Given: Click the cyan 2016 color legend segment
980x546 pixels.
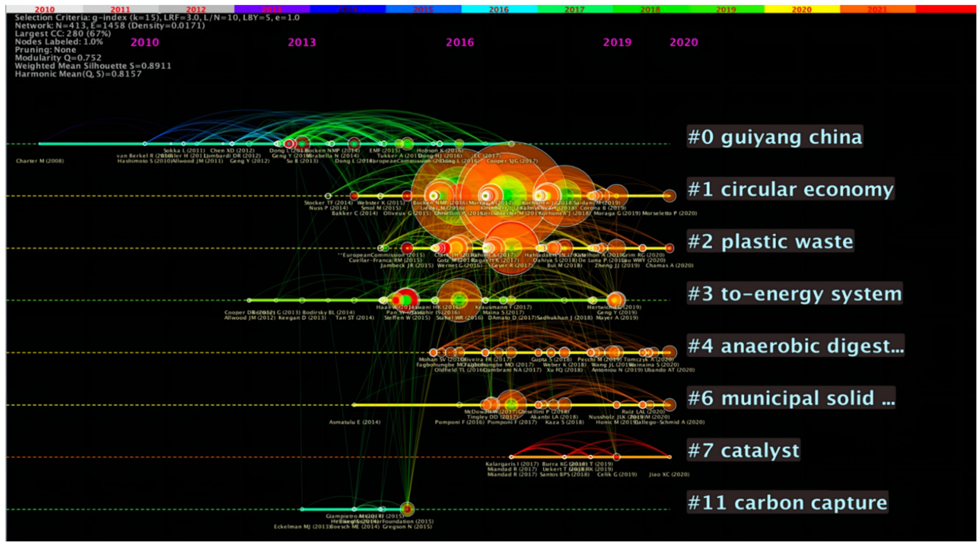Looking at the screenshot, I should pyautogui.click(x=499, y=9).
